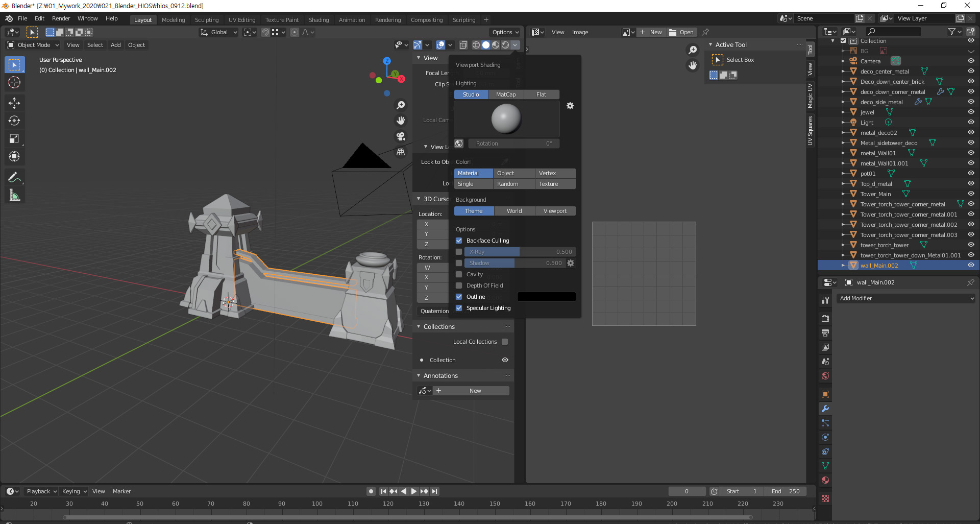Image resolution: width=980 pixels, height=524 pixels.
Task: Open the Render properties tab
Action: pos(825,319)
